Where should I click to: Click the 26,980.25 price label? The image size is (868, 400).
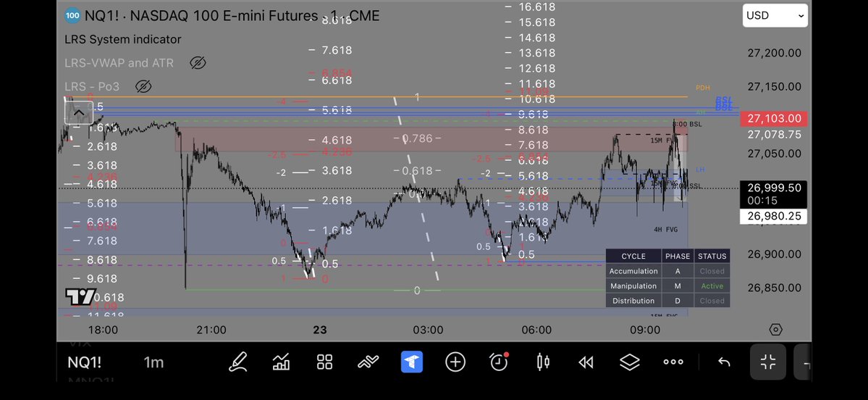pos(774,216)
